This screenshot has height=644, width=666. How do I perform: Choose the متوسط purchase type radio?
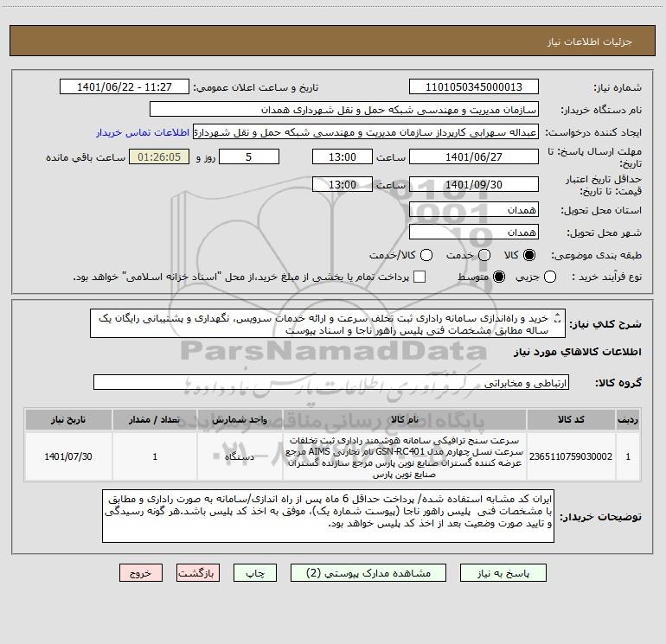click(x=499, y=277)
